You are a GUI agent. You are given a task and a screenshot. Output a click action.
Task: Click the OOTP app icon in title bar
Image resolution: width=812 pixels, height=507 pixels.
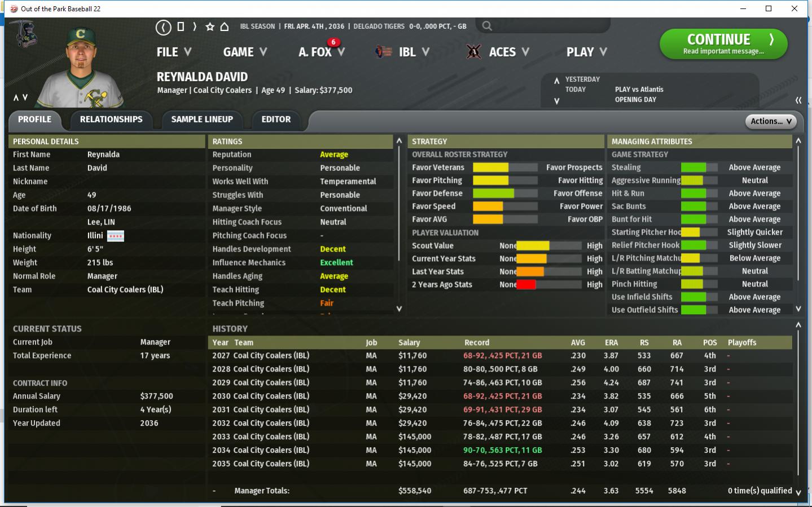pyautogui.click(x=14, y=8)
